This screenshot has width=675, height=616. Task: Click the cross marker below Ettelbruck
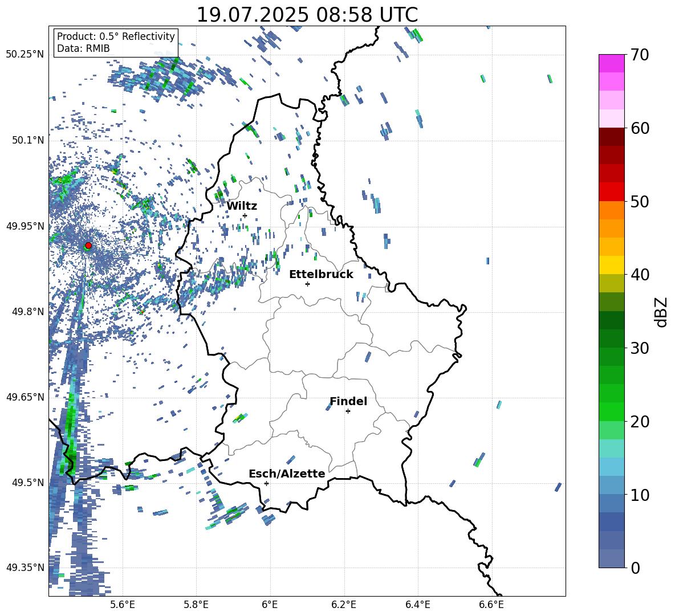tap(307, 284)
